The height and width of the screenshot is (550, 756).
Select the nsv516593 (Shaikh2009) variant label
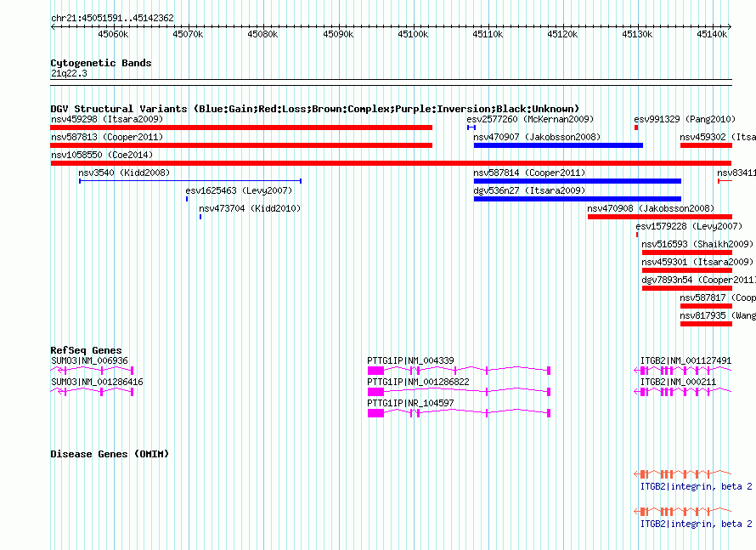click(697, 244)
